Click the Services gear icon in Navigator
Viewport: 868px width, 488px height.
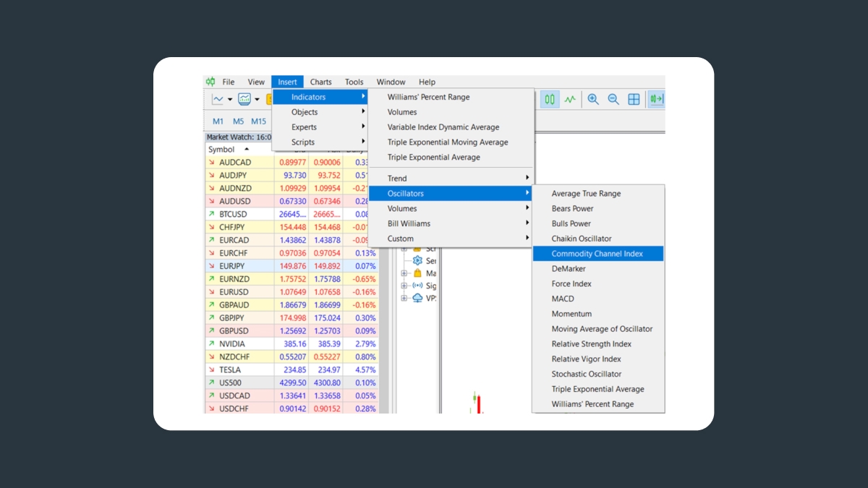click(x=417, y=261)
